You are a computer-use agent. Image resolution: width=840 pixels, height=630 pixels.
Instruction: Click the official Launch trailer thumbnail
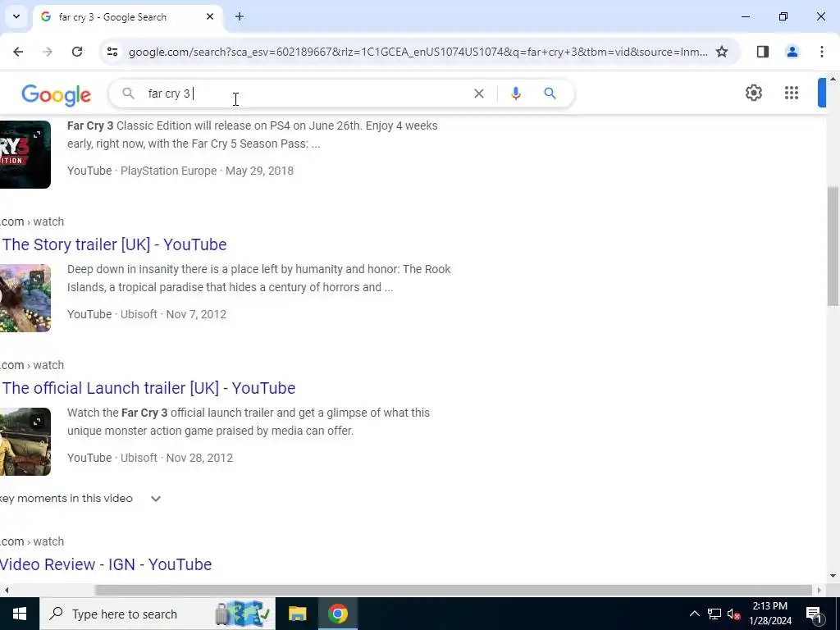[x=25, y=441]
